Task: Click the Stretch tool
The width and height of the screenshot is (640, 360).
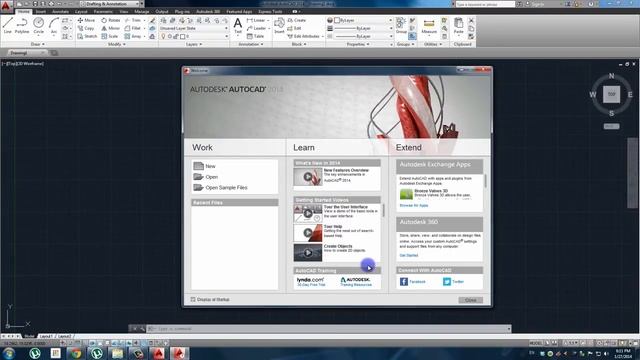Action: click(87, 36)
